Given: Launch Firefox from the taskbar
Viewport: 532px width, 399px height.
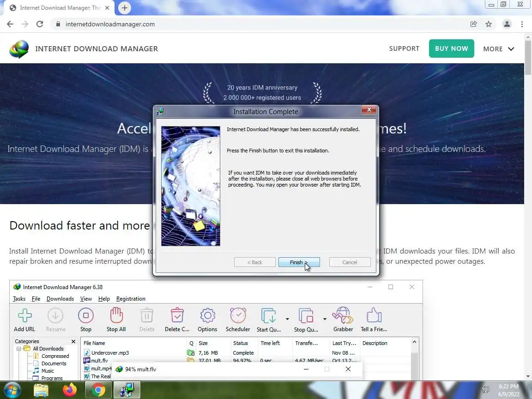Looking at the screenshot, I should tap(70, 390).
